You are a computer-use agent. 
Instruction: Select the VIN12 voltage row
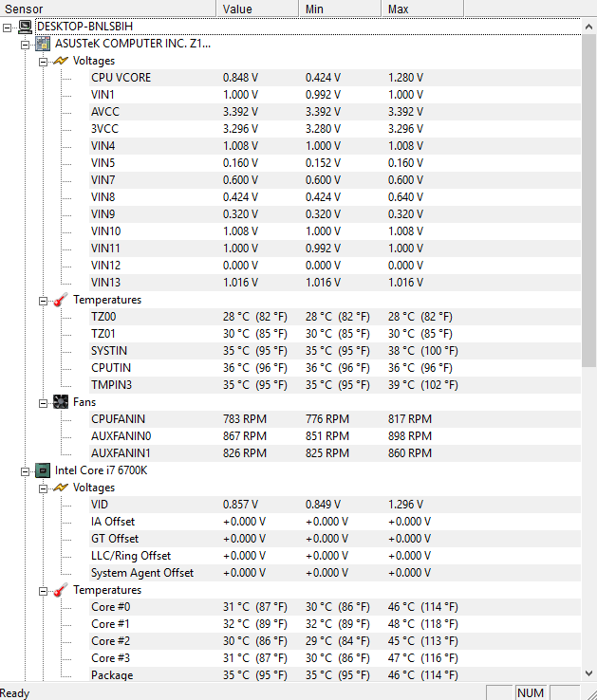pos(335,266)
